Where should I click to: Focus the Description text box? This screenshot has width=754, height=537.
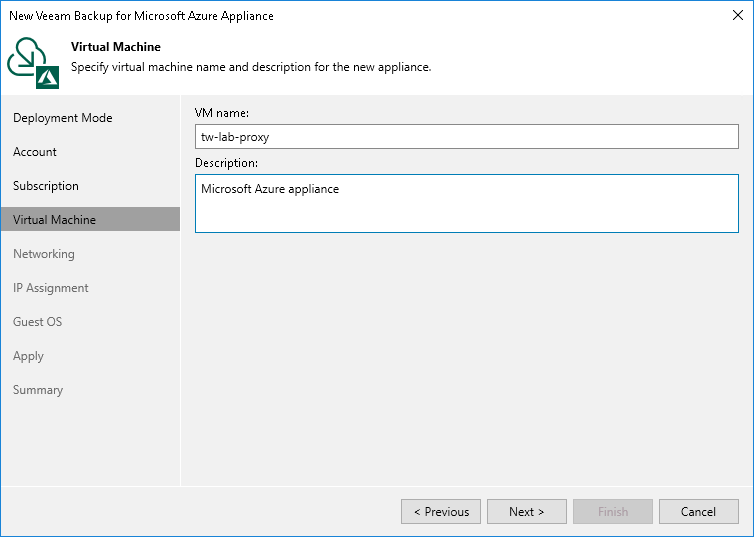(466, 204)
